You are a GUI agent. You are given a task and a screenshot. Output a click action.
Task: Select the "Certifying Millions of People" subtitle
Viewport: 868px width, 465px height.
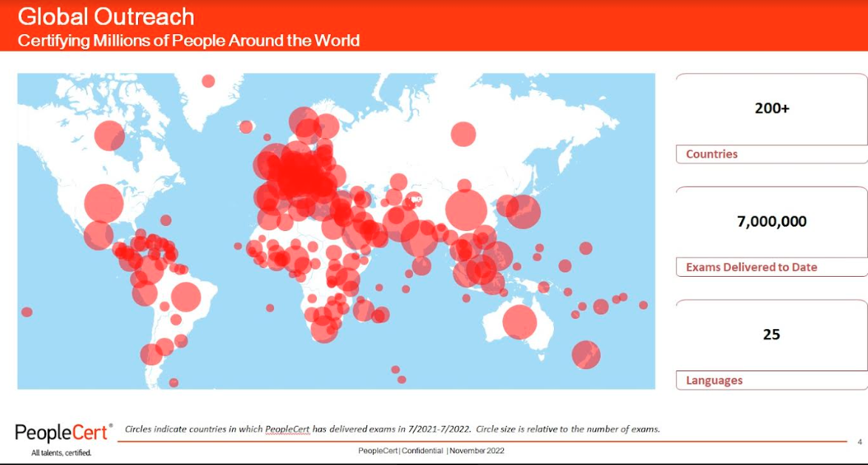[x=188, y=40]
